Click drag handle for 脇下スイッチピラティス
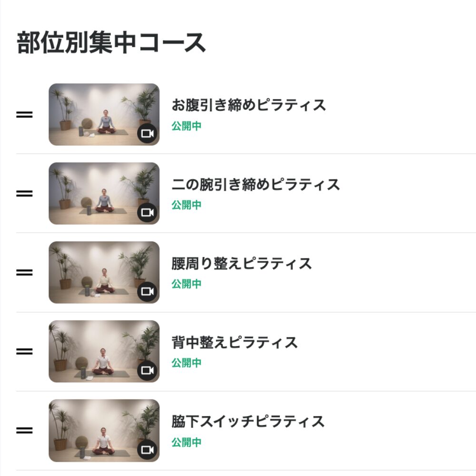Viewport: 476px width, 476px height. click(24, 431)
